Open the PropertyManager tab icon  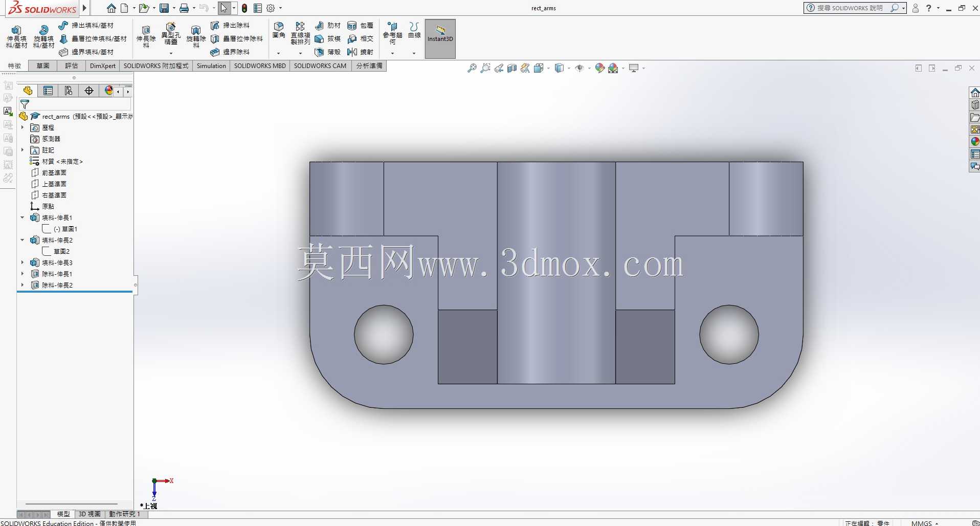[x=48, y=91]
